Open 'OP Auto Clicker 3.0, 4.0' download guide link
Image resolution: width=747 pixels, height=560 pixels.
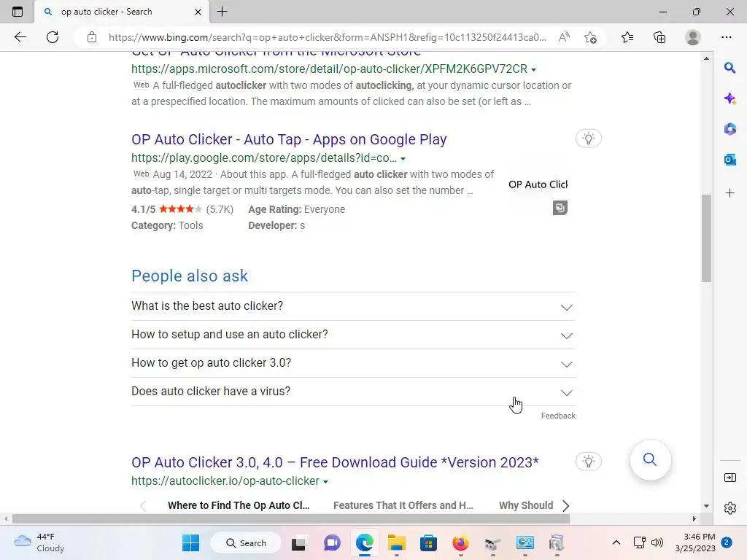click(335, 462)
